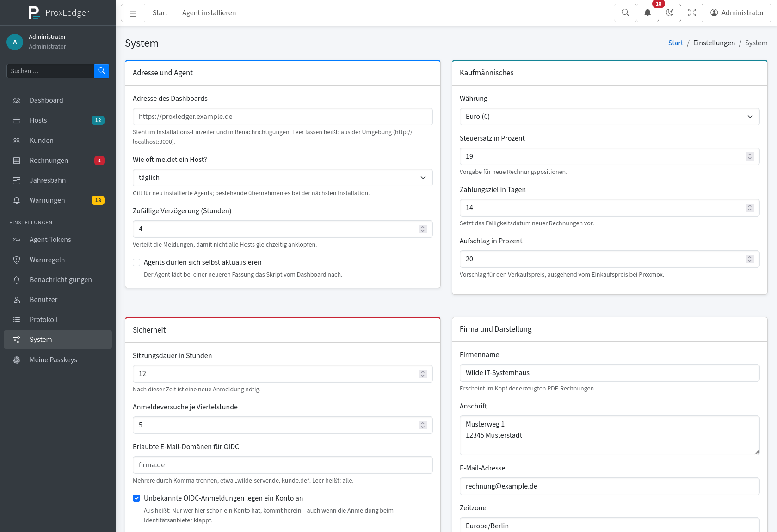
Task: Click the blue sidebar search button
Action: [102, 71]
